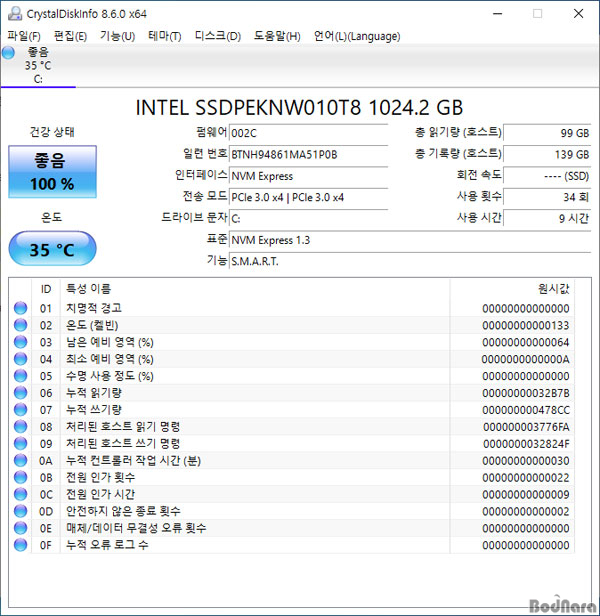Click the power on count value 34 회
This screenshot has height=616, width=600.
click(547, 197)
